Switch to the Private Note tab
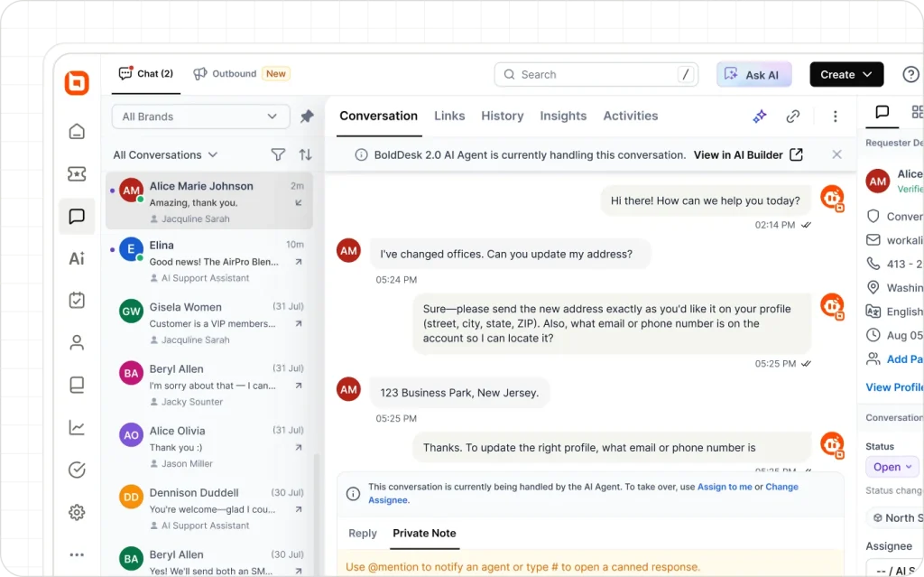The width and height of the screenshot is (924, 577). tap(424, 534)
